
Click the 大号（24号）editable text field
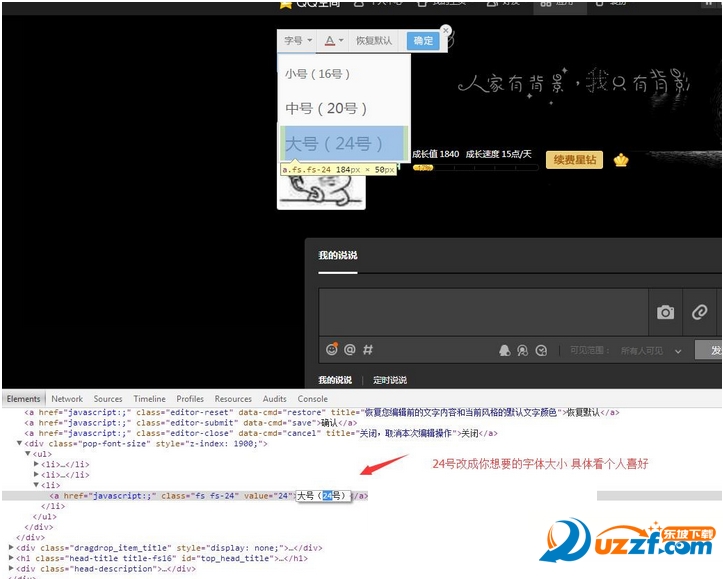tap(323, 496)
